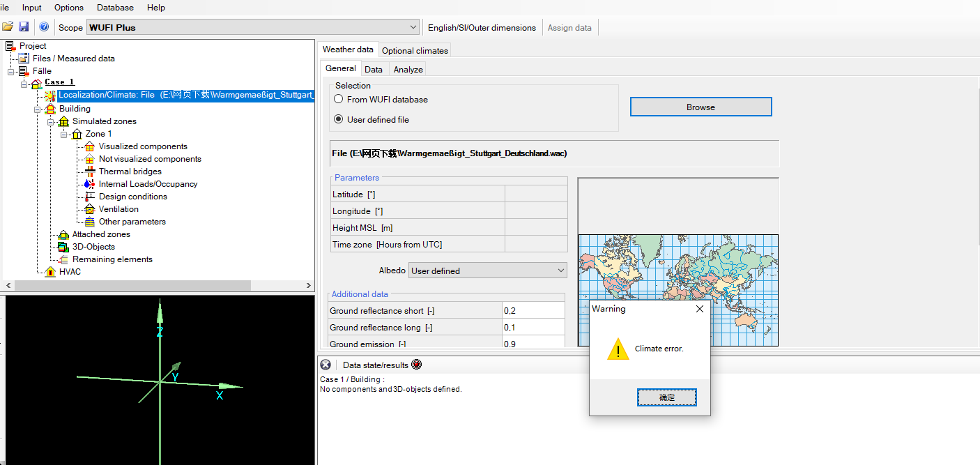Open the HVAC node in project tree
980x465 pixels.
pos(70,272)
